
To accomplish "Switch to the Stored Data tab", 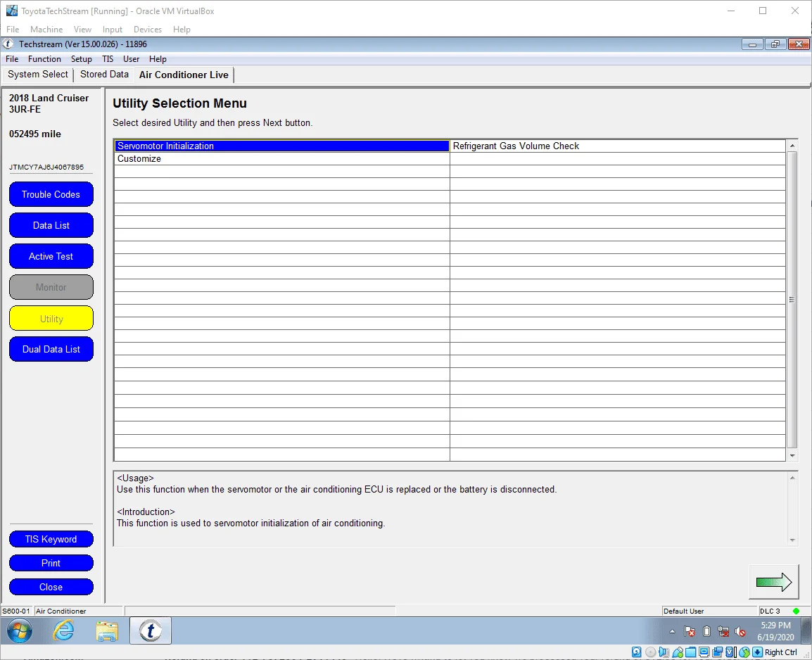I will [x=104, y=75].
